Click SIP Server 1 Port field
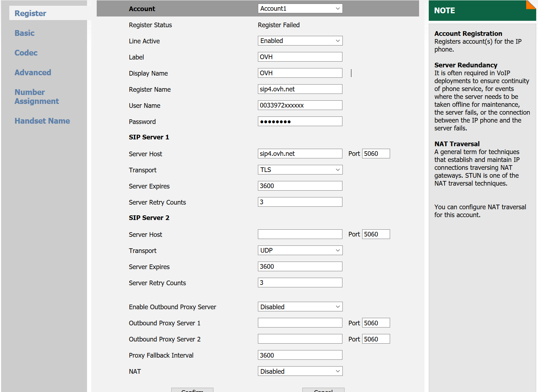This screenshot has height=392, width=538. (x=376, y=154)
